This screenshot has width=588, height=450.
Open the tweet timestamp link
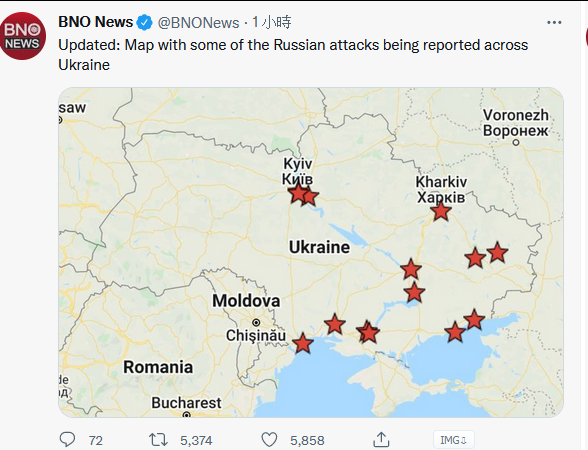tap(272, 22)
